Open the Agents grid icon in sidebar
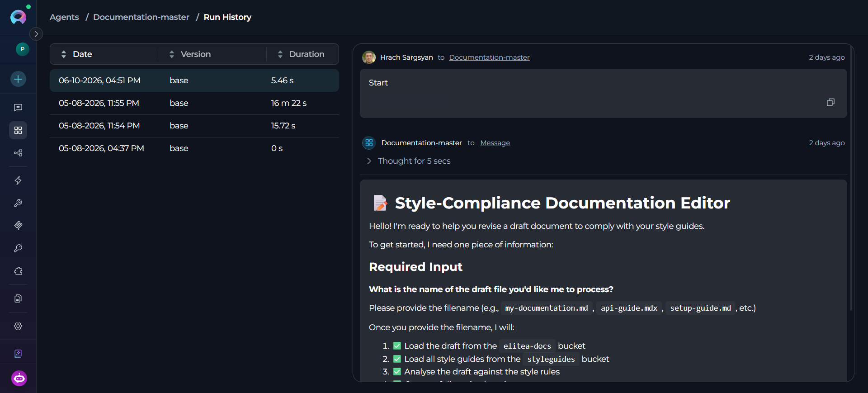Image resolution: width=868 pixels, height=393 pixels. coord(18,130)
